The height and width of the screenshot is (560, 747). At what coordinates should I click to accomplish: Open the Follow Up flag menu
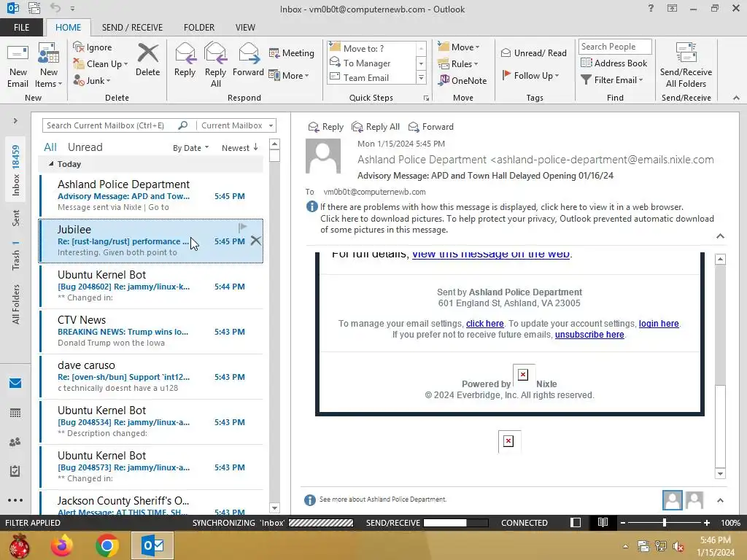pos(530,75)
